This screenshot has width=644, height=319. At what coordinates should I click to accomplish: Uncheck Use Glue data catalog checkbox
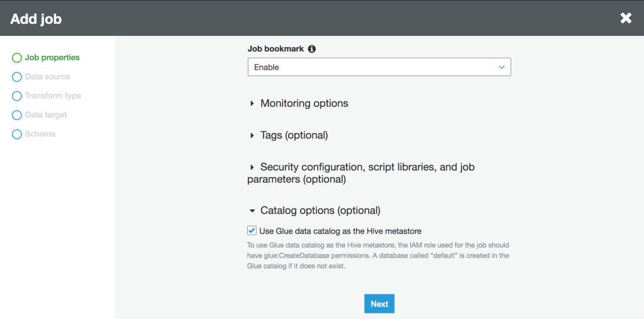252,230
